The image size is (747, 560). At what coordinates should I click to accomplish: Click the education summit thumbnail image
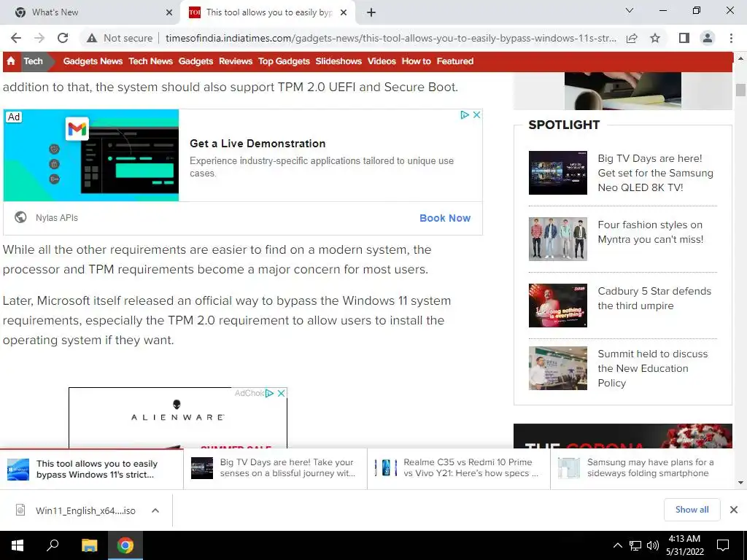(558, 368)
